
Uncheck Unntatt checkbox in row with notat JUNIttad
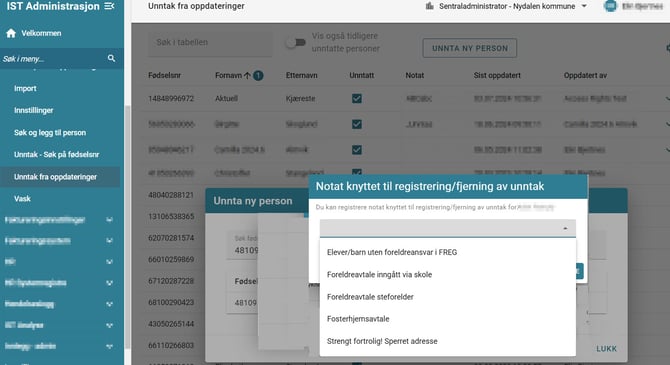(x=357, y=124)
